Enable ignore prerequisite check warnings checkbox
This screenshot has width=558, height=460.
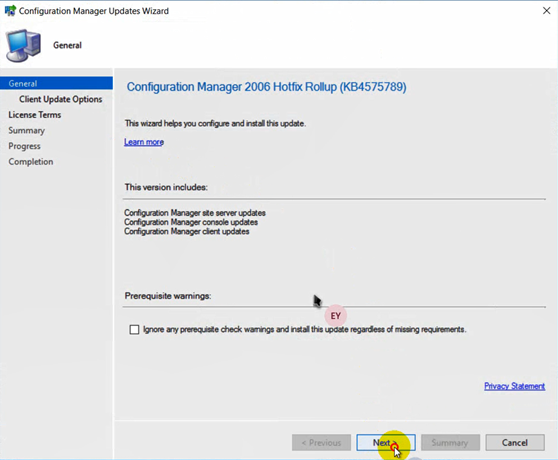click(x=135, y=329)
